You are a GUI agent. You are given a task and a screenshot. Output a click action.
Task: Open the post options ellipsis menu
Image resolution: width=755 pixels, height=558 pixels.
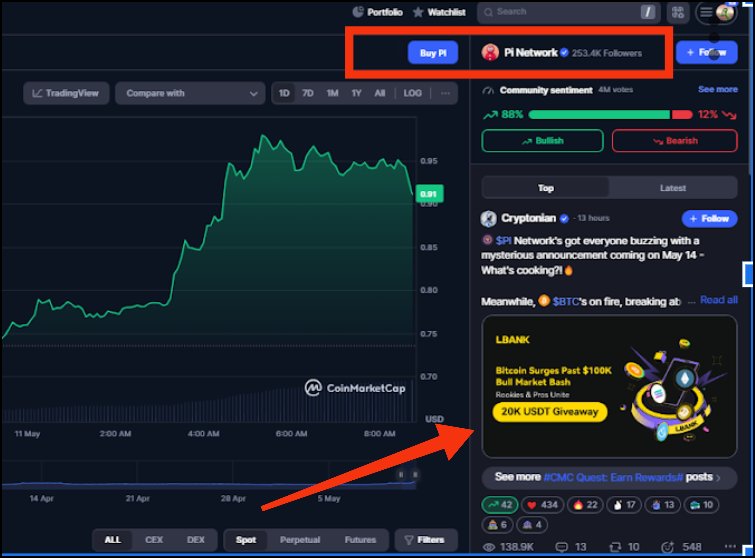(x=730, y=546)
